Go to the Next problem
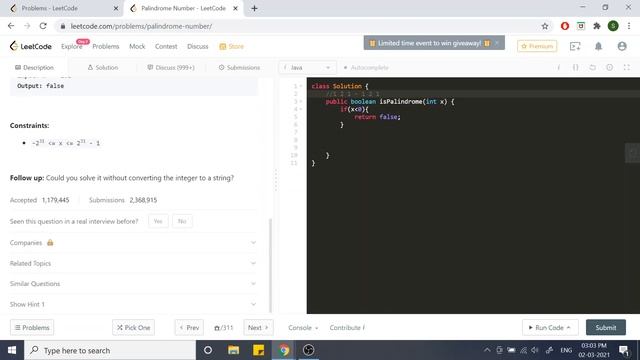The image size is (640, 360). [258, 327]
